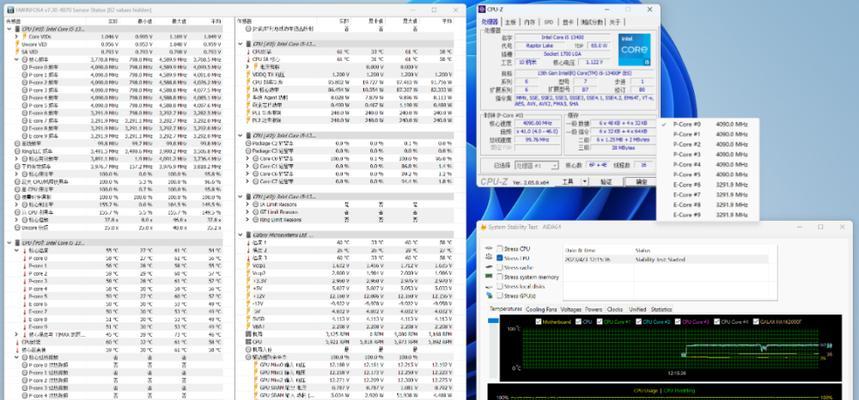Switch to the Cooling Fans tab
This screenshot has width=859, height=400.
pos(539,309)
